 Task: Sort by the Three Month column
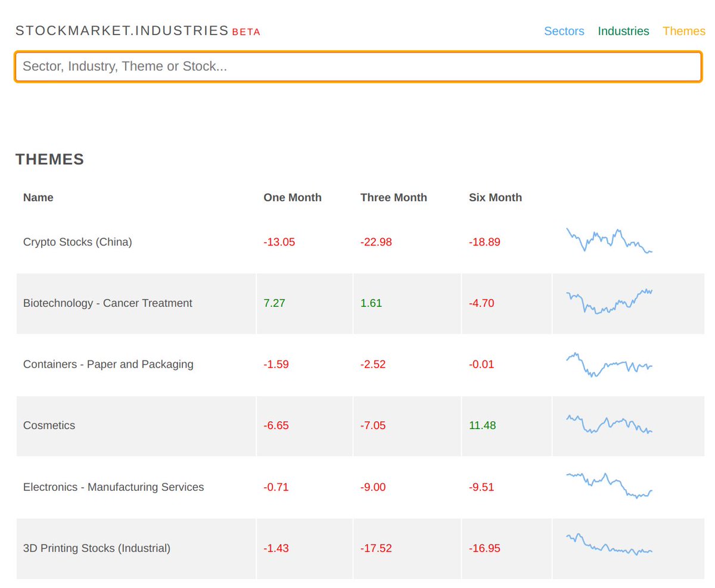[393, 197]
